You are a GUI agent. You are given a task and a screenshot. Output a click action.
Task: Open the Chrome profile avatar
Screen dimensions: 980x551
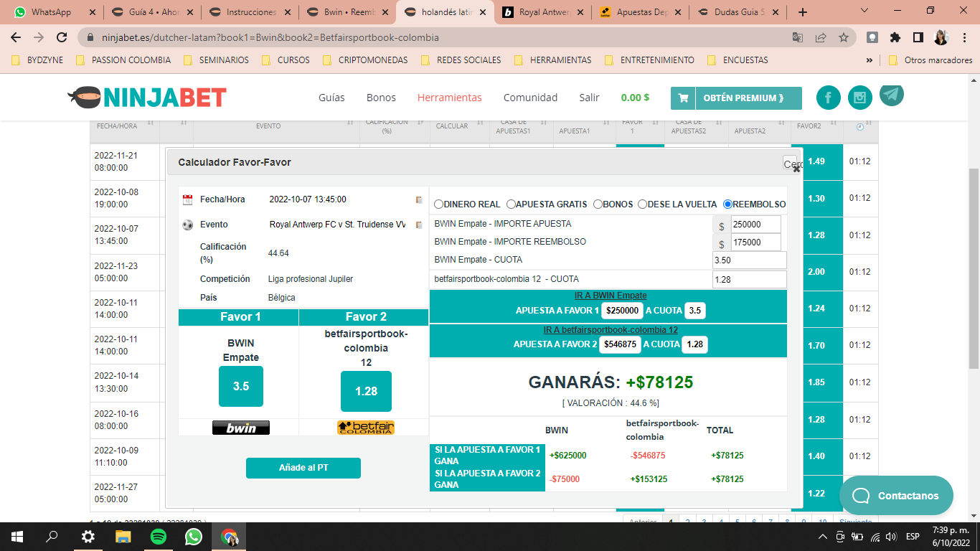click(941, 37)
